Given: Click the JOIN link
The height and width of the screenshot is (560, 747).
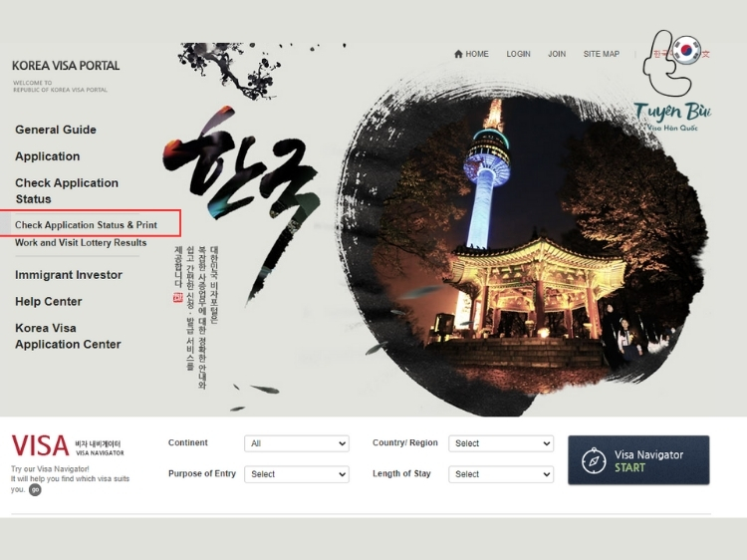Looking at the screenshot, I should (557, 54).
